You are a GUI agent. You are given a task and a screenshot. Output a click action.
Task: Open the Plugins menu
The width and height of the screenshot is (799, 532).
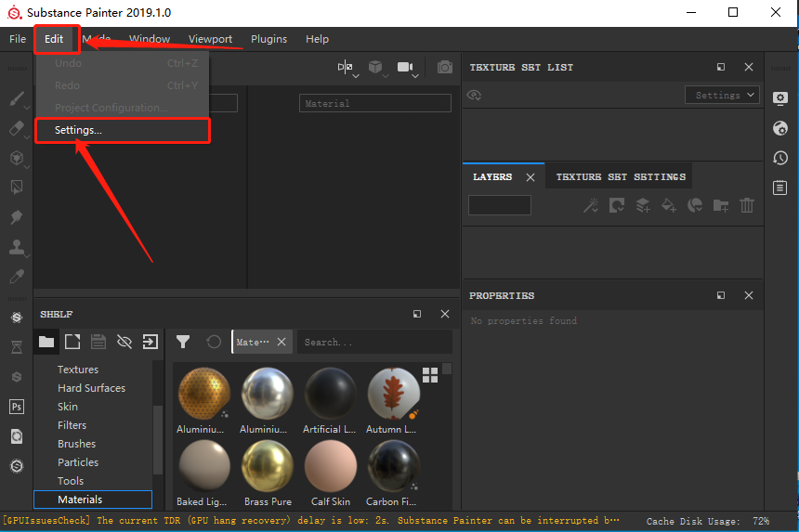pos(269,39)
